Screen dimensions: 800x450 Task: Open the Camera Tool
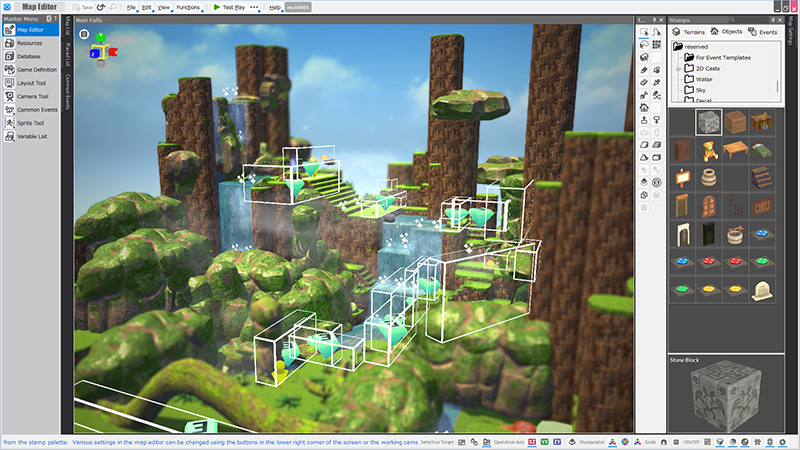point(31,96)
